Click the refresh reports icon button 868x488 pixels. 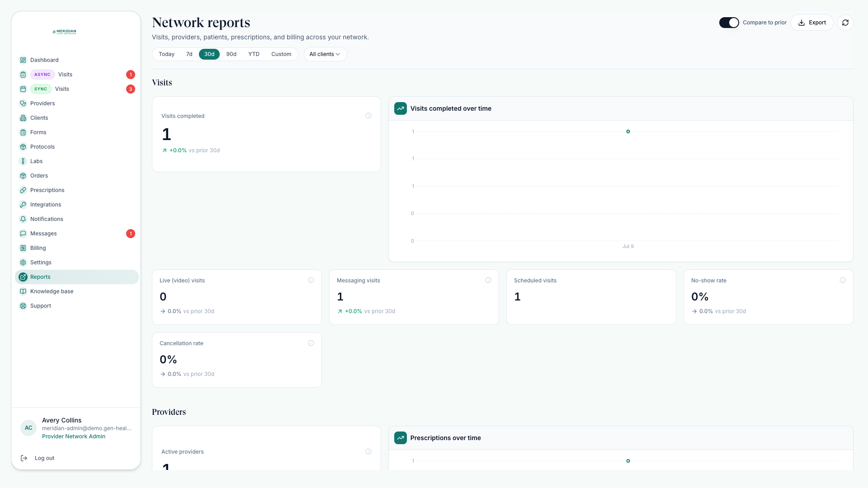tap(845, 23)
